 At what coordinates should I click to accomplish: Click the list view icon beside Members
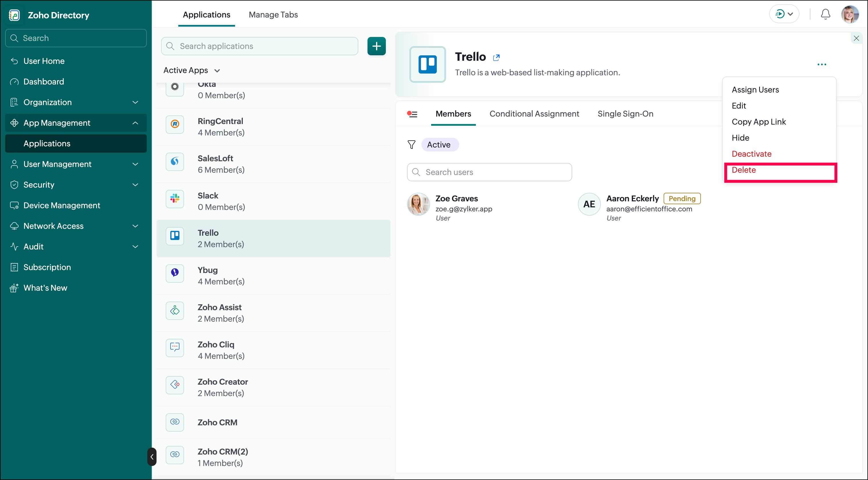point(412,114)
